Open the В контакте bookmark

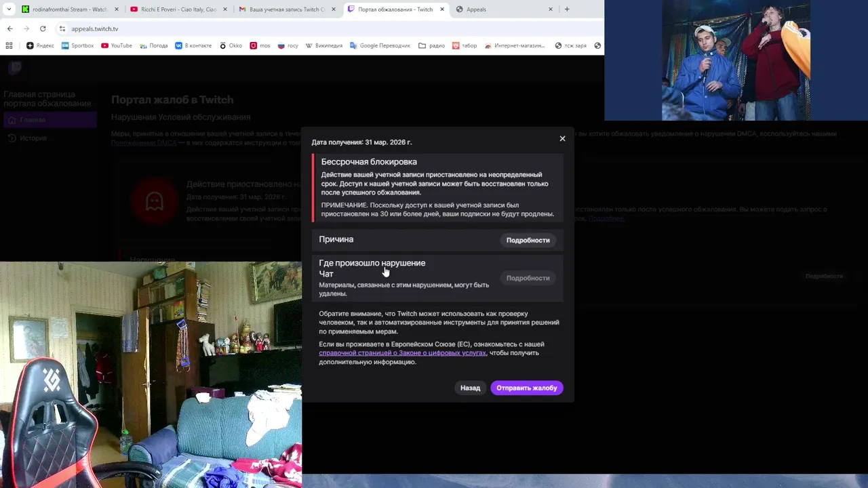click(193, 45)
